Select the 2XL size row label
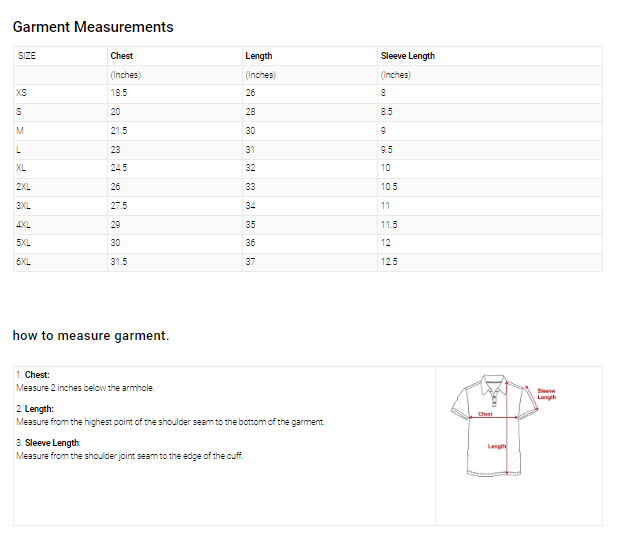Screen dimensions: 620x549 coord(24,187)
